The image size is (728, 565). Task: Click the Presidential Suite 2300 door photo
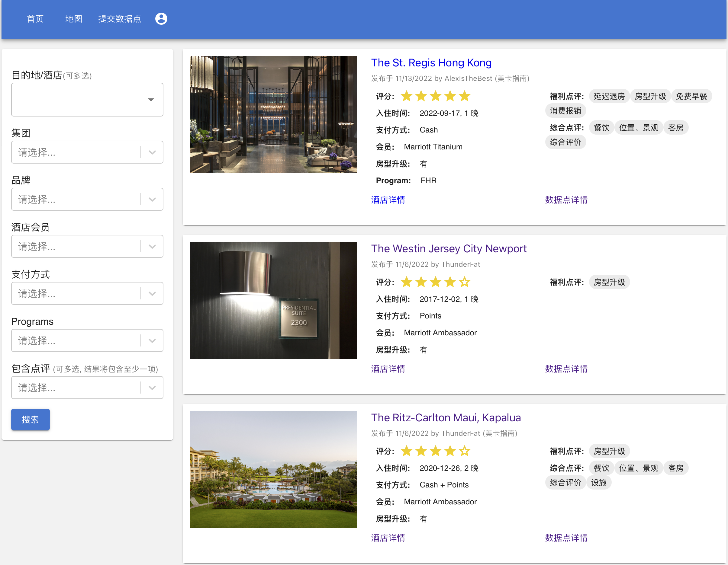(x=273, y=301)
